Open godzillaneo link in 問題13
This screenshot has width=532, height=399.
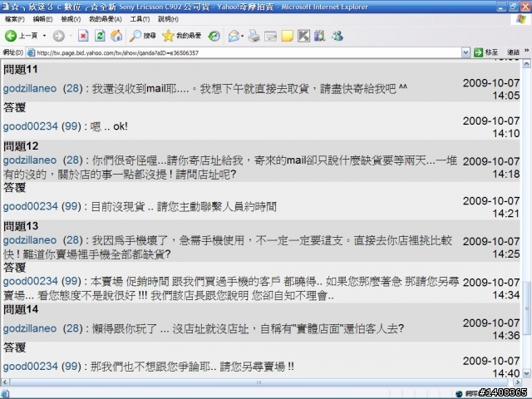click(x=30, y=240)
